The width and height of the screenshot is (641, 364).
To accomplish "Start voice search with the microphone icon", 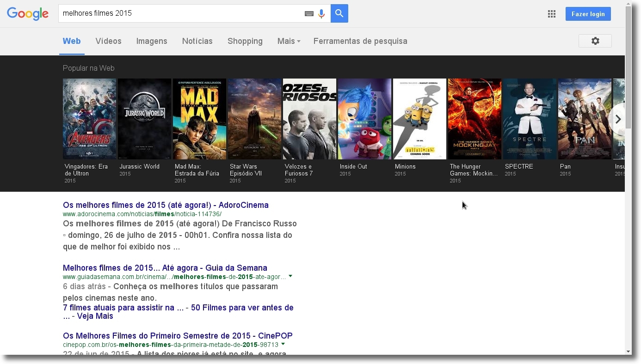I will 321,13.
